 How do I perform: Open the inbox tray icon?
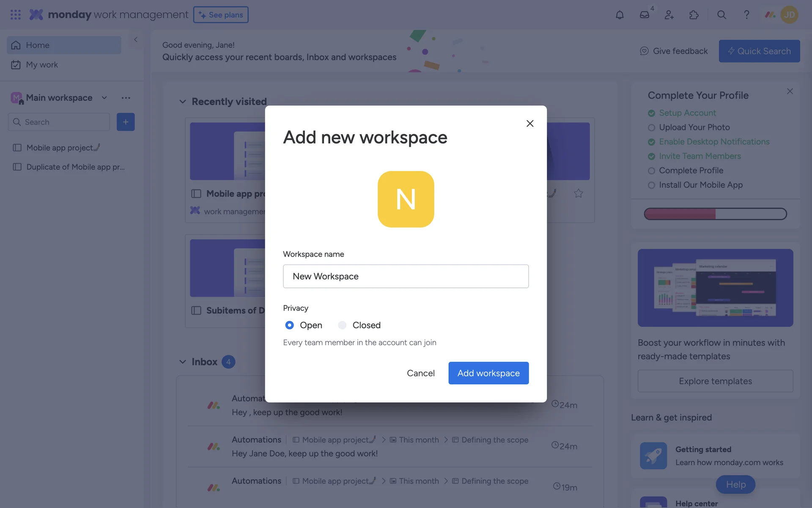click(644, 15)
